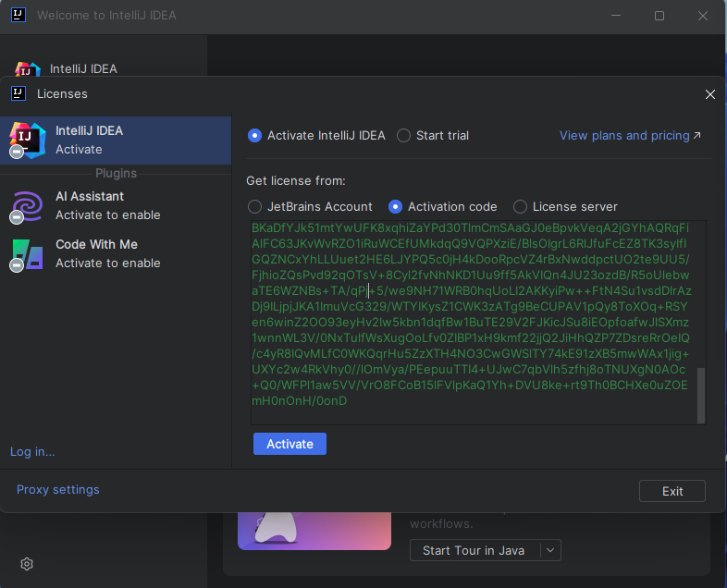Open settings via the gear icon
Image resolution: width=727 pixels, height=588 pixels.
point(27,564)
